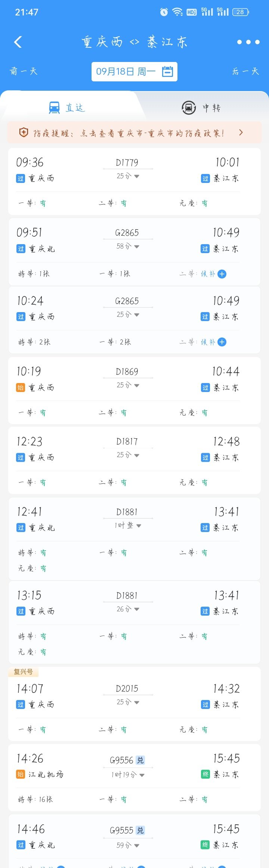Tap the back arrow icon
269x868 pixels.
point(18,42)
